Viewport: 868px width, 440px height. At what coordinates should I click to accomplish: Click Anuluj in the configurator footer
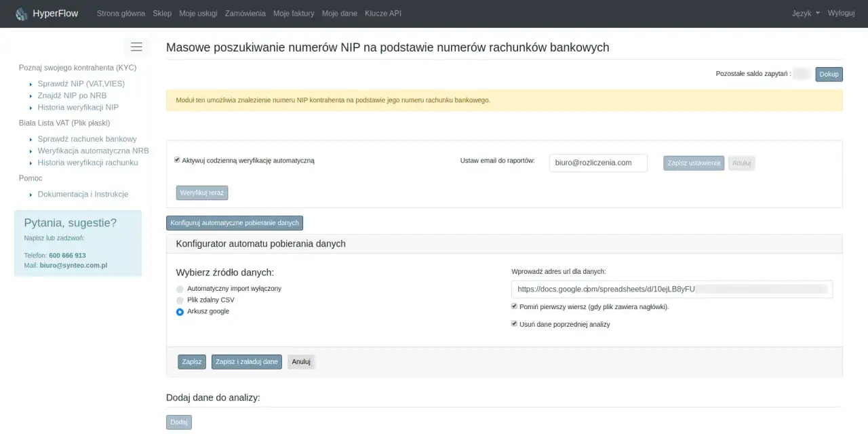[301, 362]
